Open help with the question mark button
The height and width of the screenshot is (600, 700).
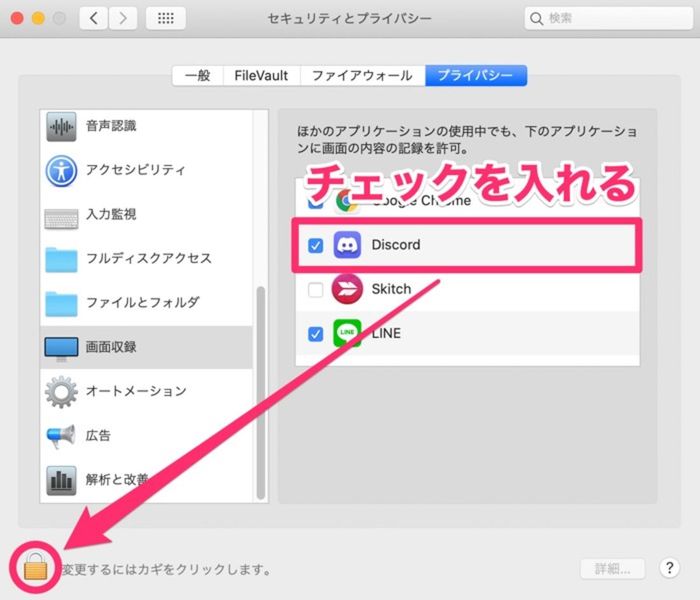click(x=669, y=568)
